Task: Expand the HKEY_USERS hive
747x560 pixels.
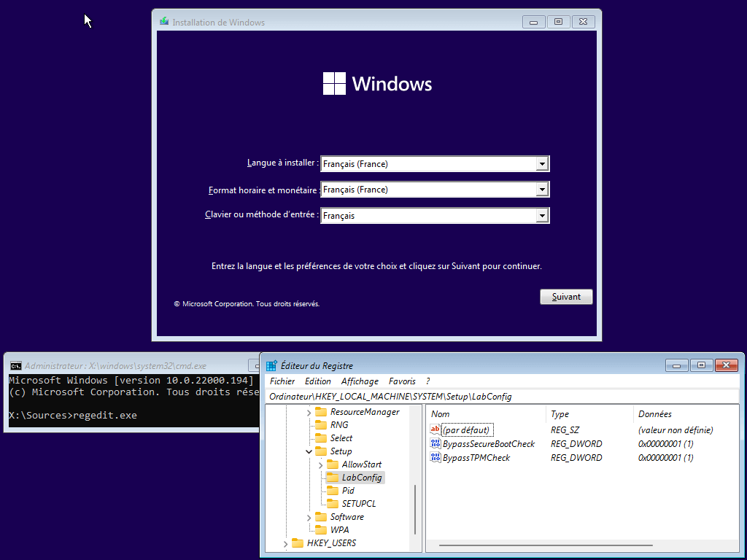Action: tap(285, 543)
